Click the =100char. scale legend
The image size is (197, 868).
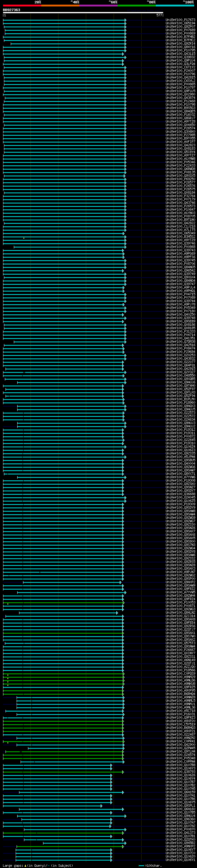pos(151,866)
